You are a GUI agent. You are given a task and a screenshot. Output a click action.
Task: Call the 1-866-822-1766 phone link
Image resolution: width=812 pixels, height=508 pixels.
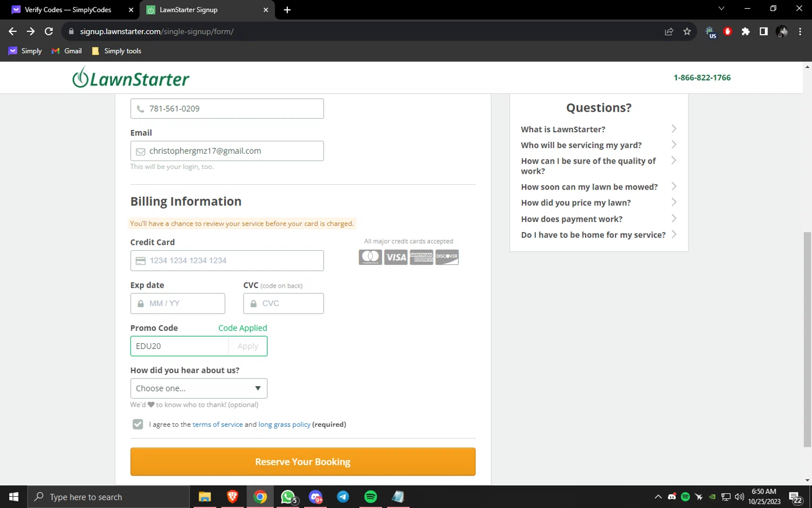pyautogui.click(x=702, y=77)
